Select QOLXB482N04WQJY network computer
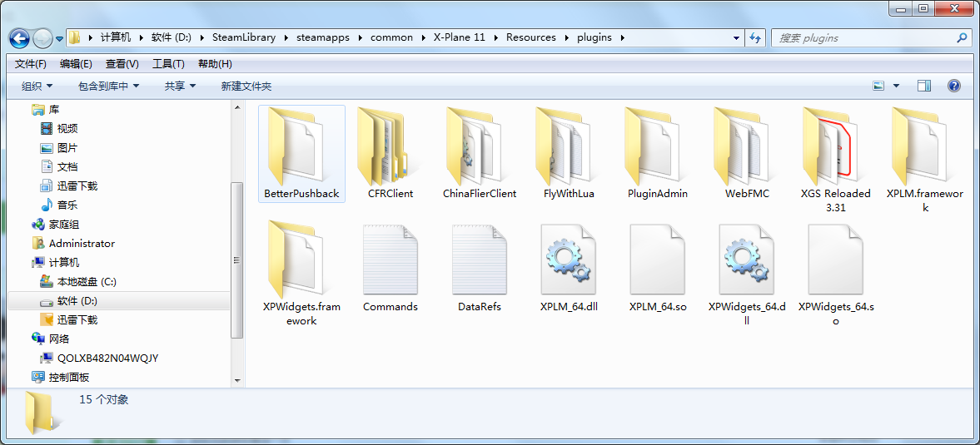Viewport: 980px width, 445px height. (x=99, y=358)
